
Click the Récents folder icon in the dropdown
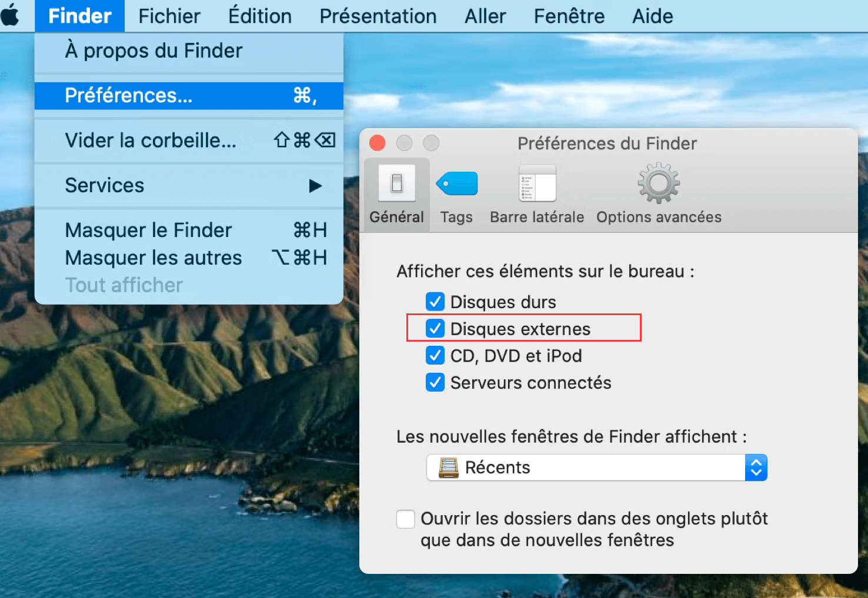coord(448,467)
